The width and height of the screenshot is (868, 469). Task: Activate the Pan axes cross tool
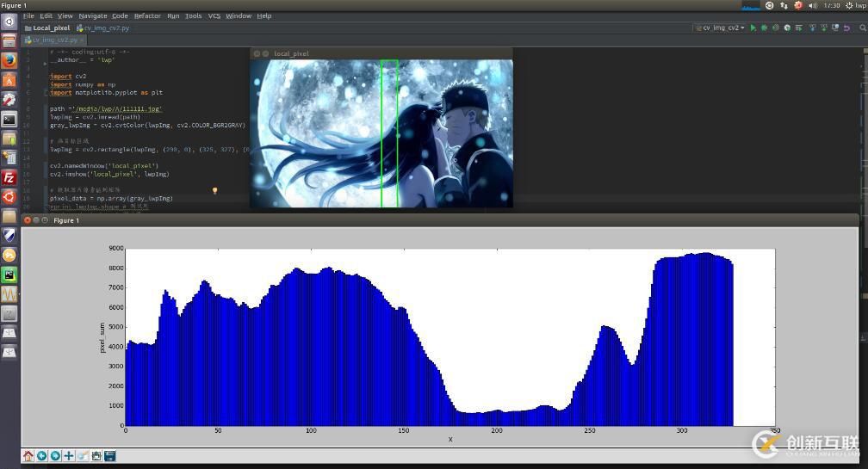click(x=69, y=456)
